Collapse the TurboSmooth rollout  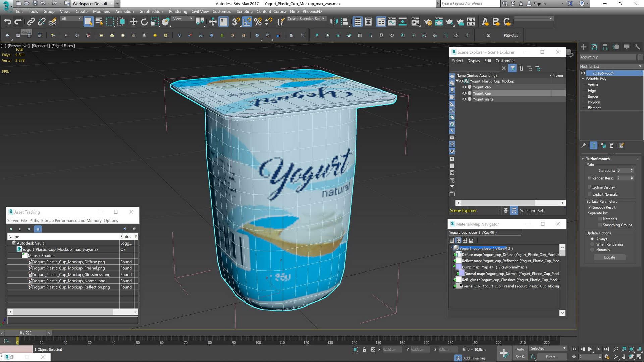[583, 159]
